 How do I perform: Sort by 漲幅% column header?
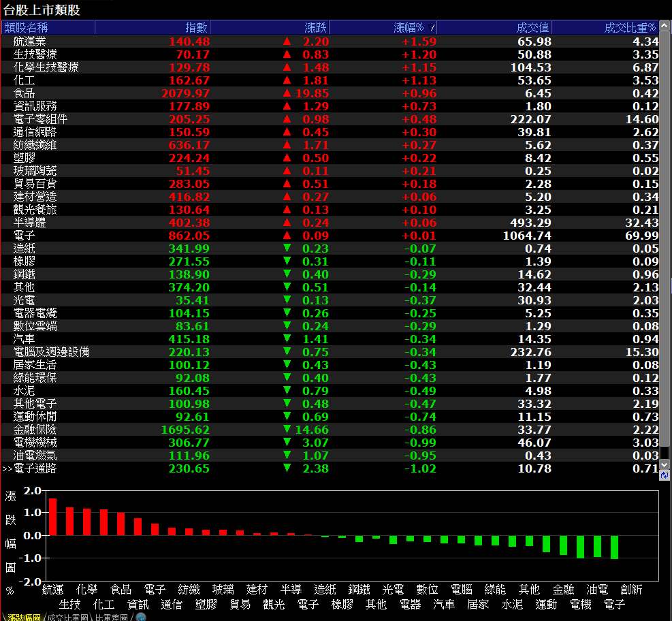(x=383, y=27)
